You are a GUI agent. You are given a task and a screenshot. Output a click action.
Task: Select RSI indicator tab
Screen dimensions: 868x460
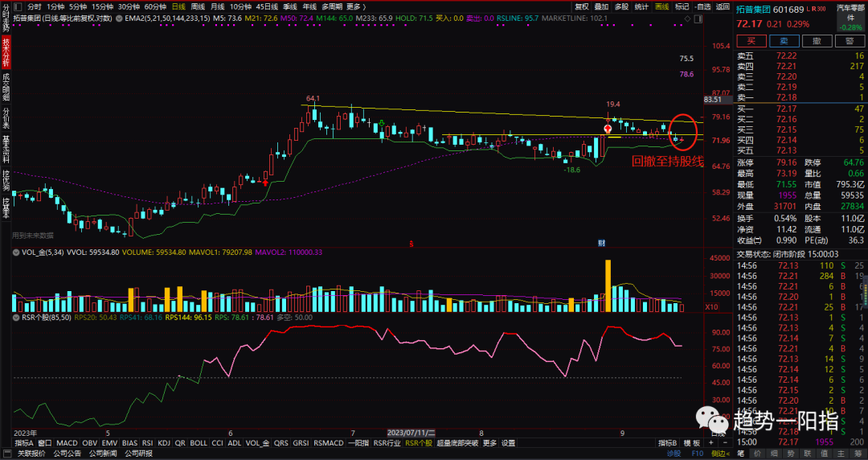coord(147,443)
